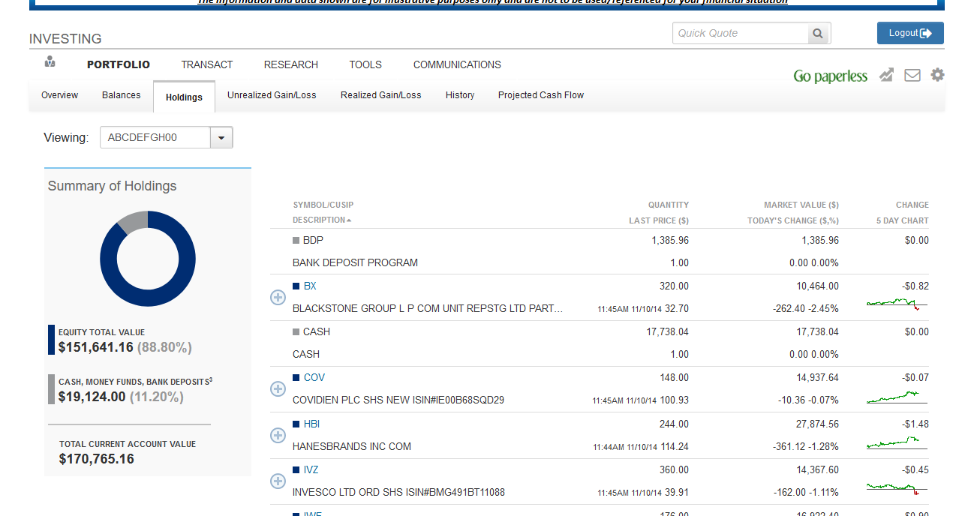Click the Go paperless link
The image size is (980, 516).
click(830, 76)
